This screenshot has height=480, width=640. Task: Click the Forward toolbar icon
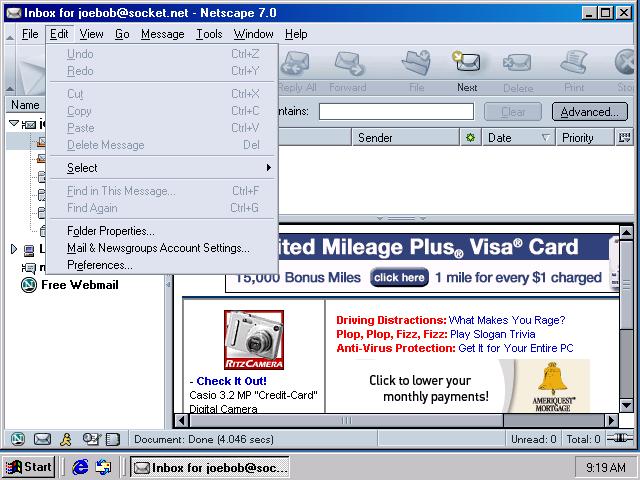(x=349, y=63)
